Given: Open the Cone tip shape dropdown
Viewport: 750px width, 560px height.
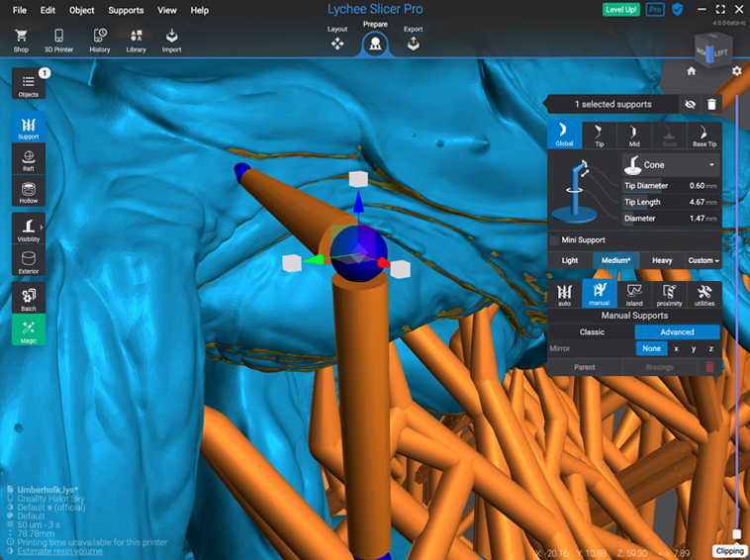Looking at the screenshot, I should [671, 165].
